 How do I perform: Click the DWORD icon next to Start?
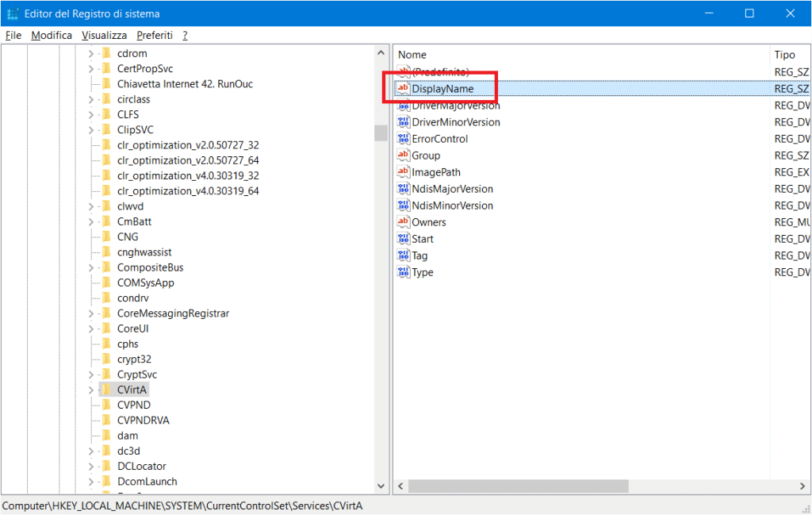pyautogui.click(x=404, y=238)
